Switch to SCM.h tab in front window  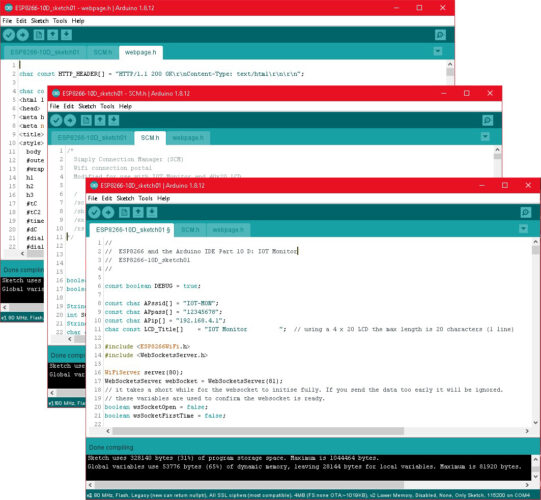190,230
